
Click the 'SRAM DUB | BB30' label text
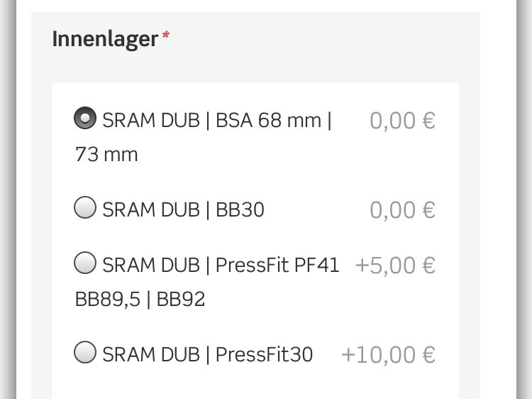coord(183,210)
